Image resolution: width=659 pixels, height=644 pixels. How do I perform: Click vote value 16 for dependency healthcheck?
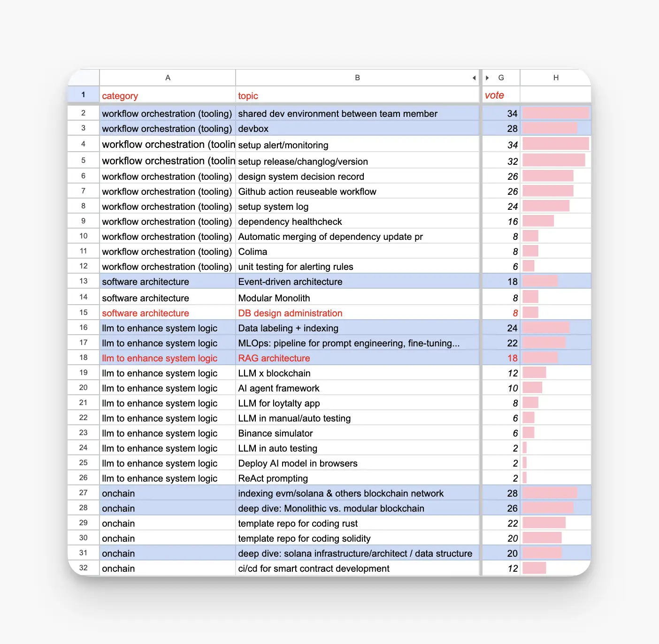click(x=501, y=221)
